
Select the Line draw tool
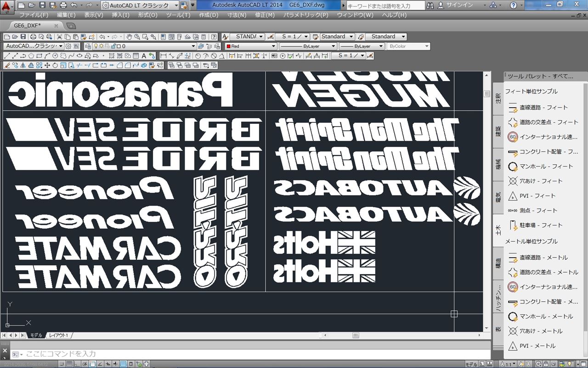tap(7, 56)
